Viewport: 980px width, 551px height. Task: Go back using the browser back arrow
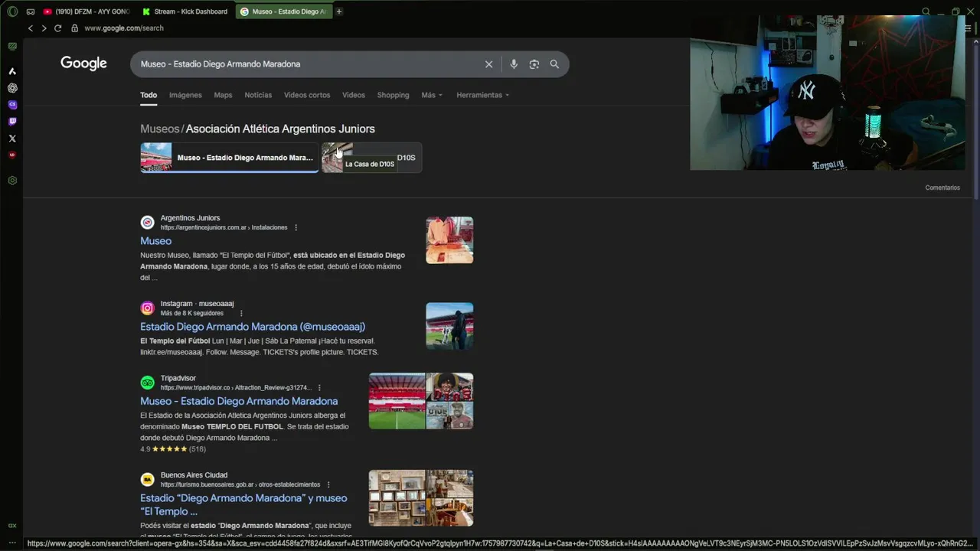(31, 28)
